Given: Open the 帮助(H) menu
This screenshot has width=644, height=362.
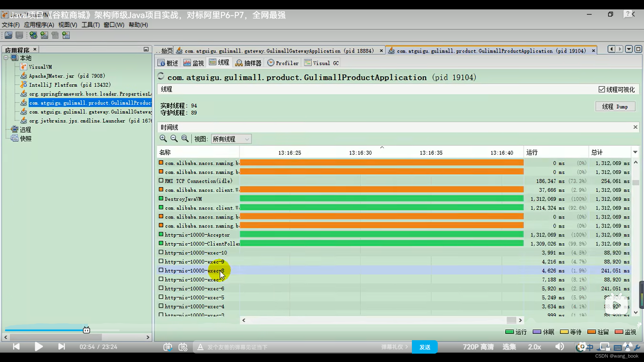Looking at the screenshot, I should (x=138, y=25).
